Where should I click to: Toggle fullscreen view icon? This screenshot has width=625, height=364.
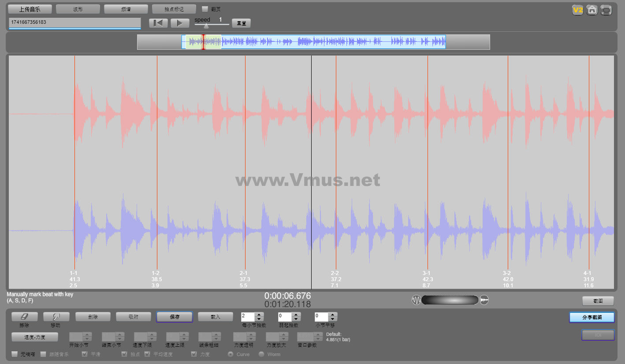click(x=606, y=10)
